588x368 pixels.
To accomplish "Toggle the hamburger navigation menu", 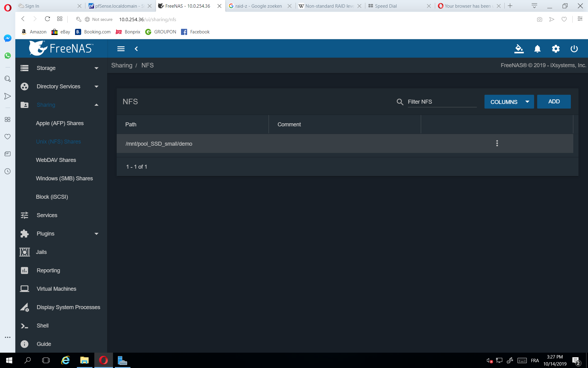I will (121, 49).
